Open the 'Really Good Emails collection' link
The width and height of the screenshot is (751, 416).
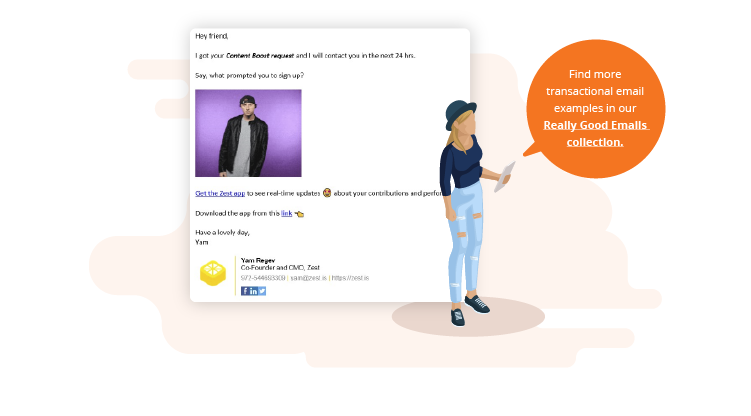[x=595, y=134]
